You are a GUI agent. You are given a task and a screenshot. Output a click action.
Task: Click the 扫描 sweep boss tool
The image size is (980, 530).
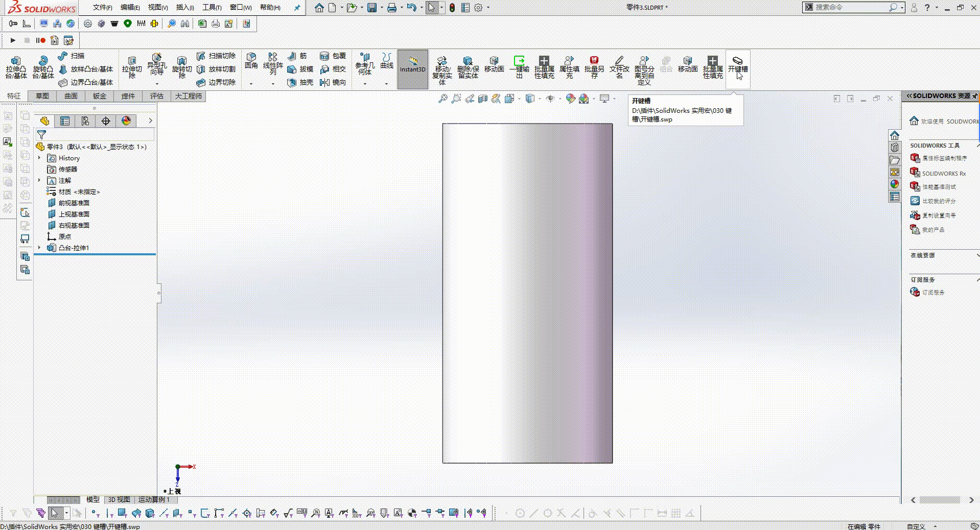(72, 56)
